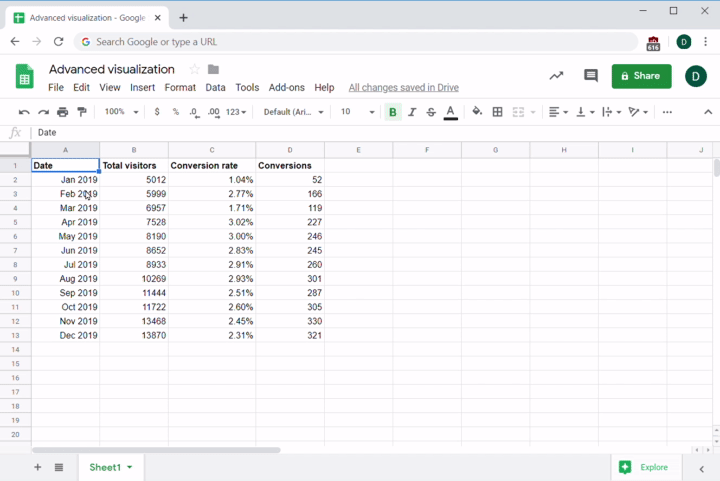Screen dimensions: 720x481
Task: Open the zoom 100% dropdown
Action: (x=121, y=112)
